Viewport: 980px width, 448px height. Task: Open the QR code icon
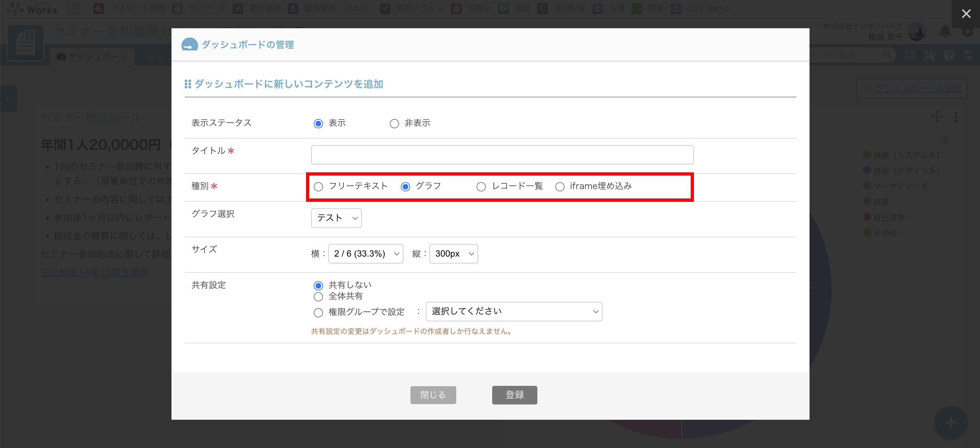910,55
